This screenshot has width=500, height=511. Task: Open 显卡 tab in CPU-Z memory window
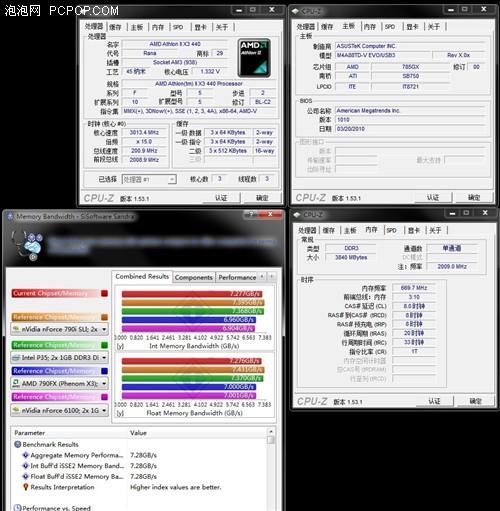414,230
